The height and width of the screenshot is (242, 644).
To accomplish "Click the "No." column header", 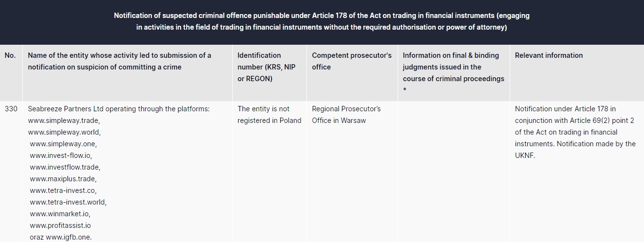I will click(10, 55).
